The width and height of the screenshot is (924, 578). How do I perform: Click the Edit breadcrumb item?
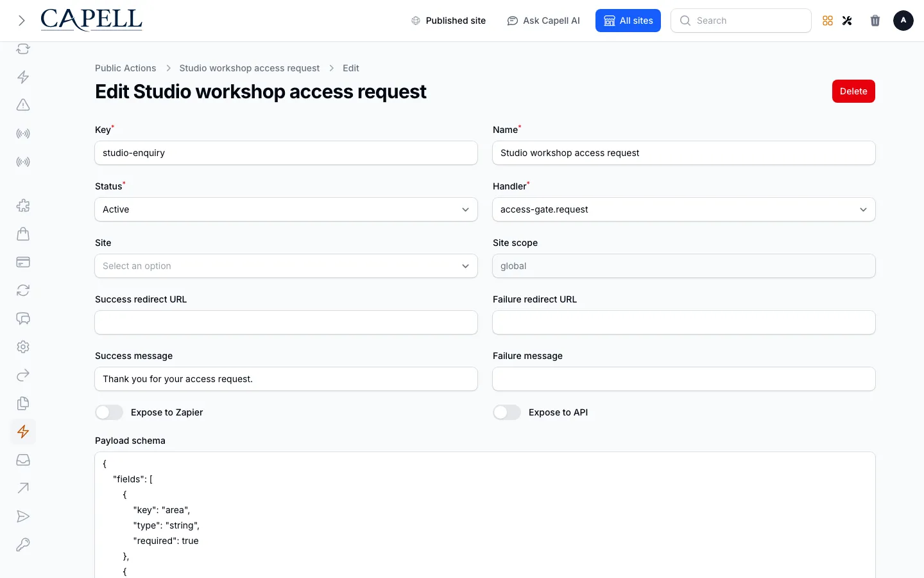pyautogui.click(x=351, y=68)
